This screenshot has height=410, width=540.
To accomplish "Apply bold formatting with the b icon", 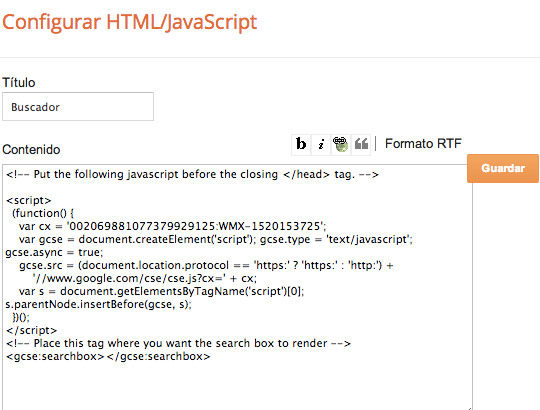I will [301, 144].
